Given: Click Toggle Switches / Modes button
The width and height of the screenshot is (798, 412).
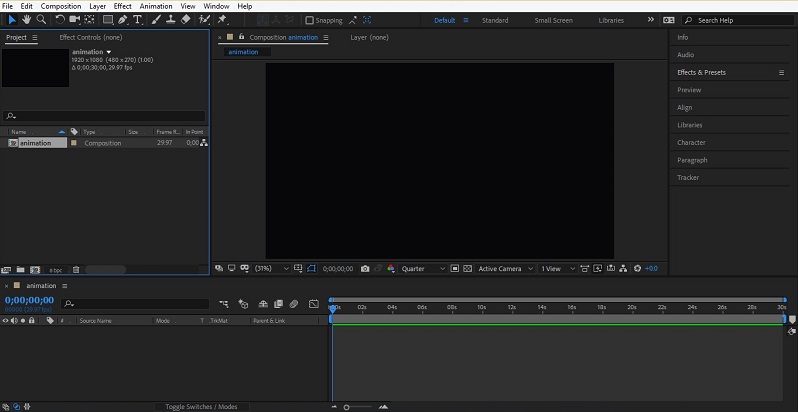Looking at the screenshot, I should (201, 406).
